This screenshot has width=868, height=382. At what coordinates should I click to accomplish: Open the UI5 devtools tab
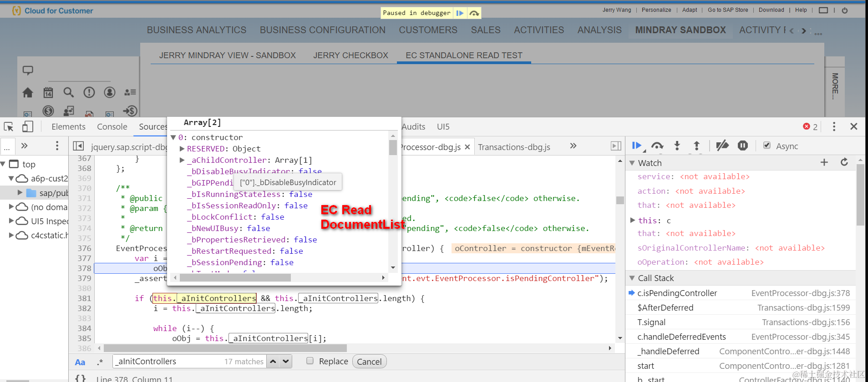tap(443, 127)
